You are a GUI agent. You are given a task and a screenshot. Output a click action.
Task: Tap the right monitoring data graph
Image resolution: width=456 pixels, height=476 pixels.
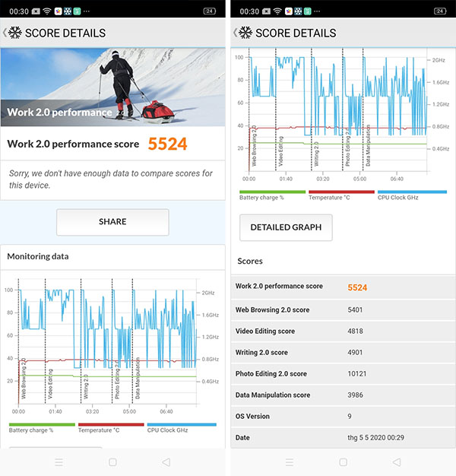342,116
